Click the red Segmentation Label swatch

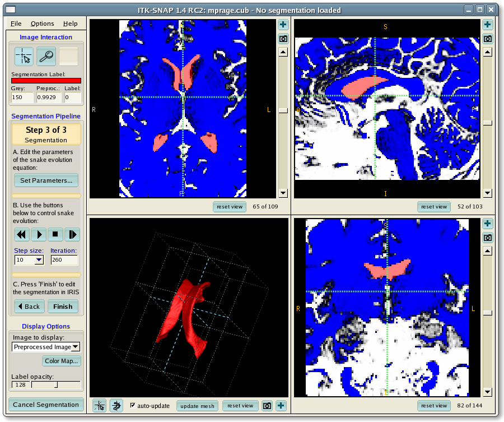46,81
